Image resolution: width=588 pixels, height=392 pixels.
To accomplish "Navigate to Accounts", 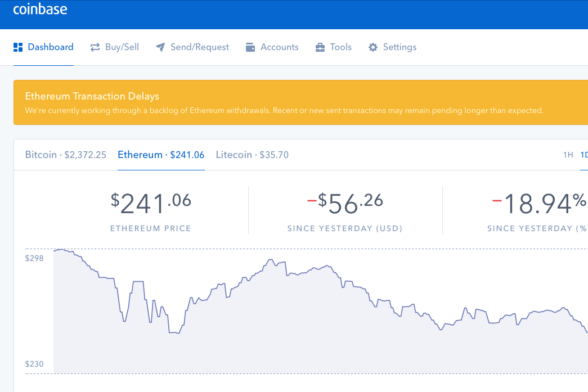I will coord(272,47).
